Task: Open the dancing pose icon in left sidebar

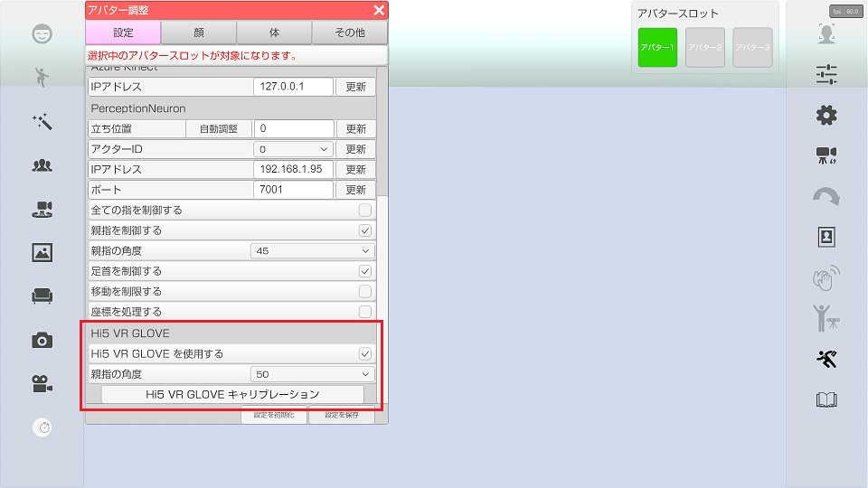Action: pyautogui.click(x=42, y=77)
